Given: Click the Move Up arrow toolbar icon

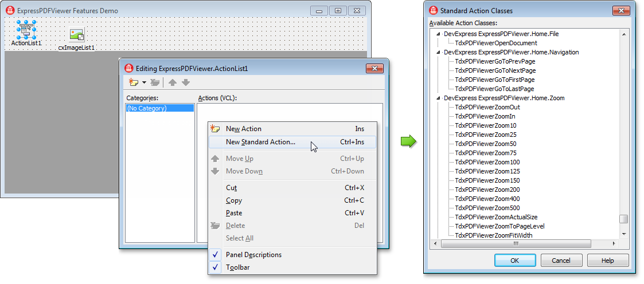Looking at the screenshot, I should coord(173,82).
